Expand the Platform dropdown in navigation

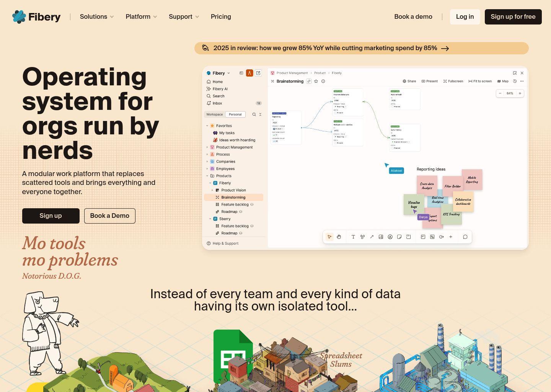tap(141, 17)
